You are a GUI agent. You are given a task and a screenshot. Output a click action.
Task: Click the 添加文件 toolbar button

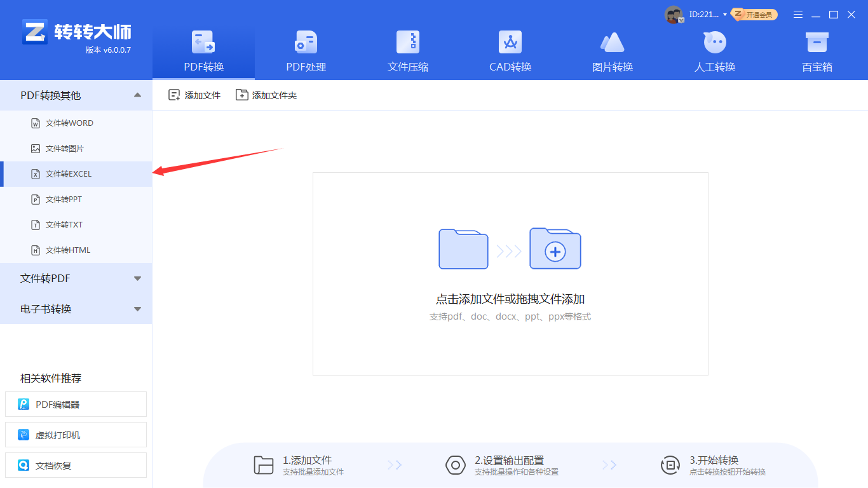point(194,94)
